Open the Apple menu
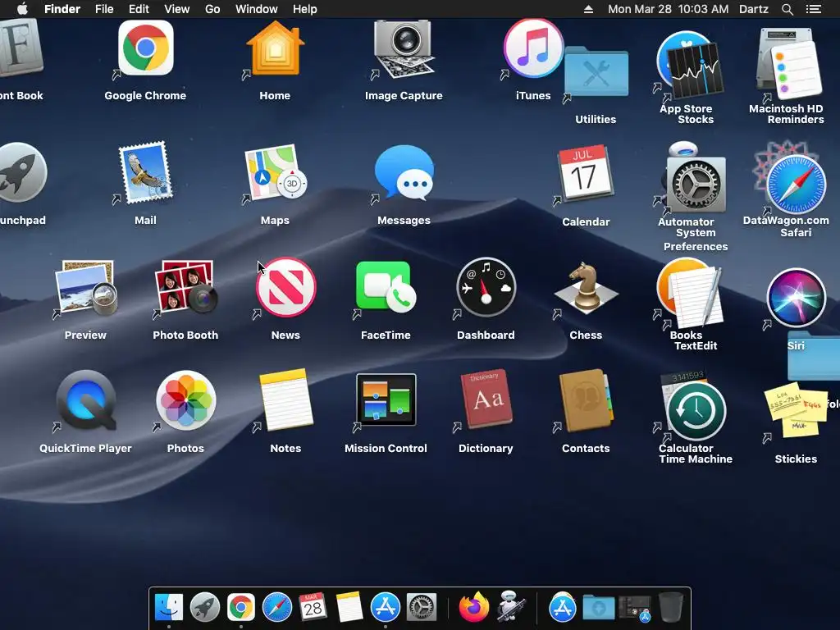The width and height of the screenshot is (840, 630). [x=22, y=9]
